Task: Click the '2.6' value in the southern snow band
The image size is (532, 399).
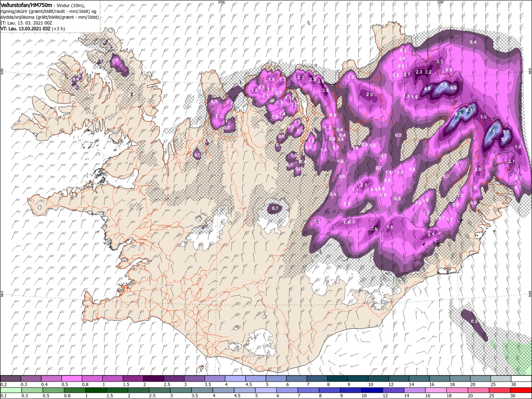Action: [374, 229]
